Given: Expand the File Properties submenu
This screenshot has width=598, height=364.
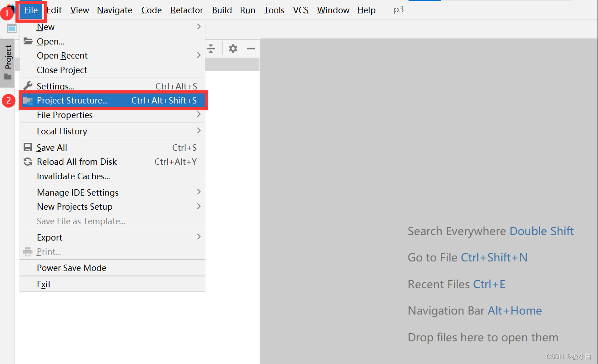Looking at the screenshot, I should tap(112, 115).
